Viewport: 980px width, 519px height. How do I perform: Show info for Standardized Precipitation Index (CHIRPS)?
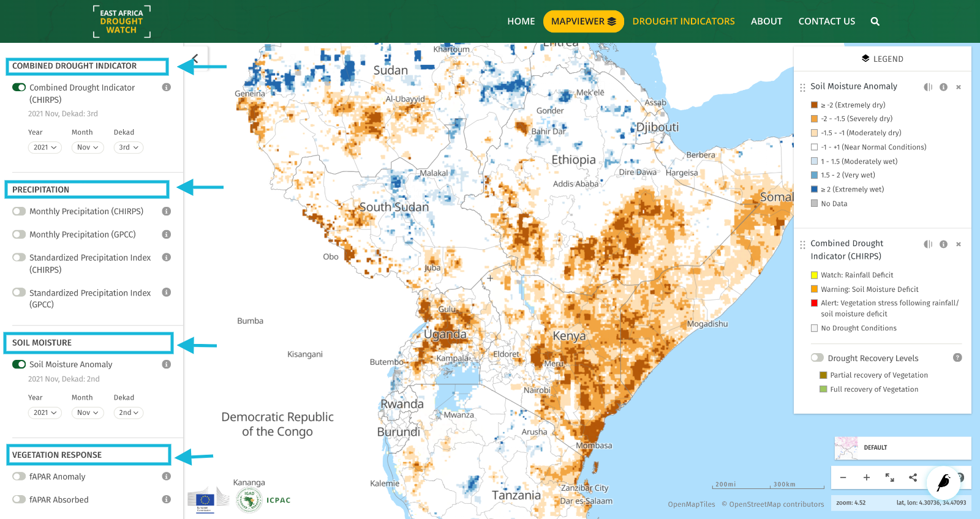(x=166, y=258)
